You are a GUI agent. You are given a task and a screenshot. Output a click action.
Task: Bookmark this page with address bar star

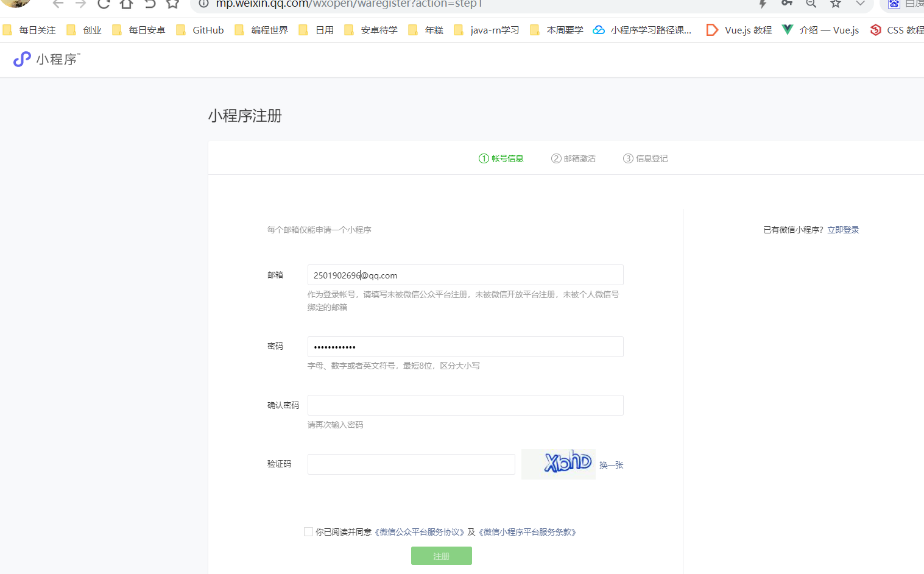836,4
